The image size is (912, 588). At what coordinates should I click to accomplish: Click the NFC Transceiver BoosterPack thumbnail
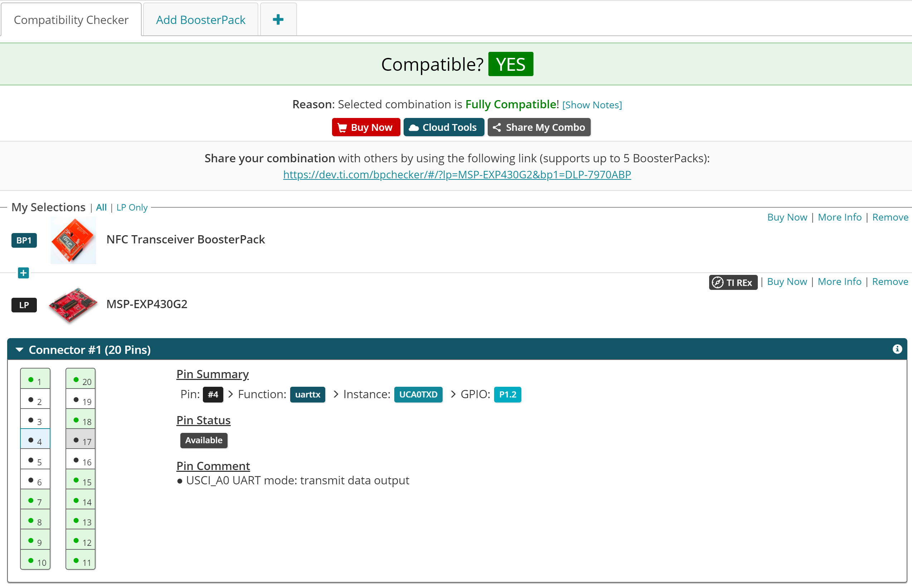coord(73,240)
